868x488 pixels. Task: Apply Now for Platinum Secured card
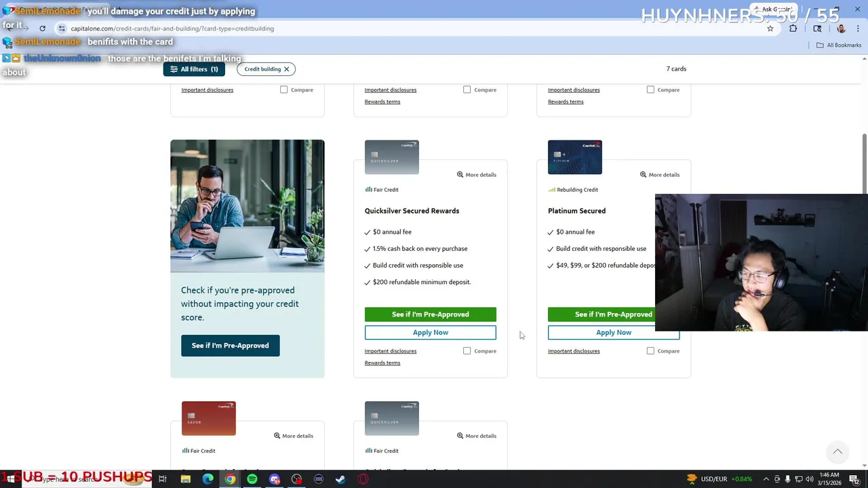point(614,333)
